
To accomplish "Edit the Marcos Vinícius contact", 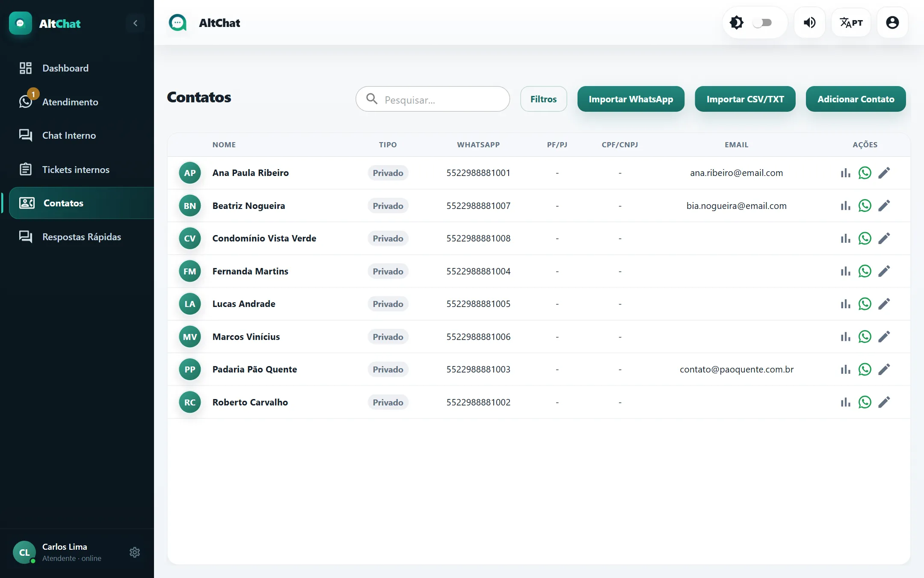I will tap(884, 337).
